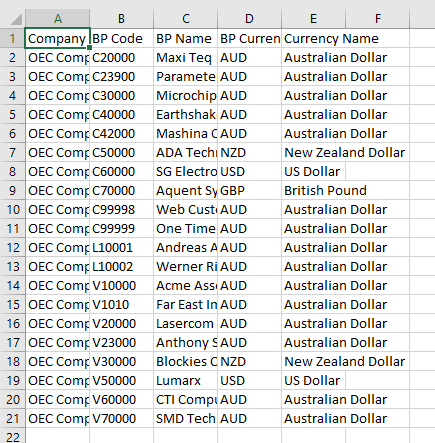Click the Maxi Teq cell
This screenshot has height=443, width=435.
[x=185, y=58]
